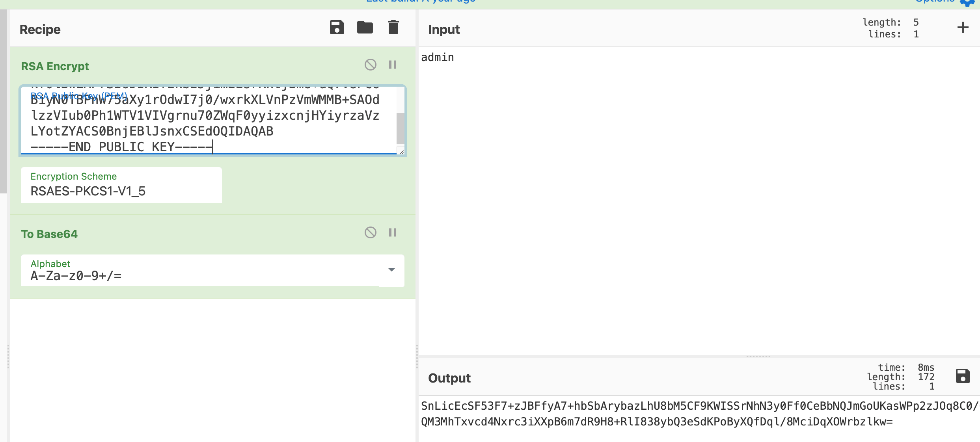Add new input tab with plus icon
980x442 pixels.
[x=963, y=28]
